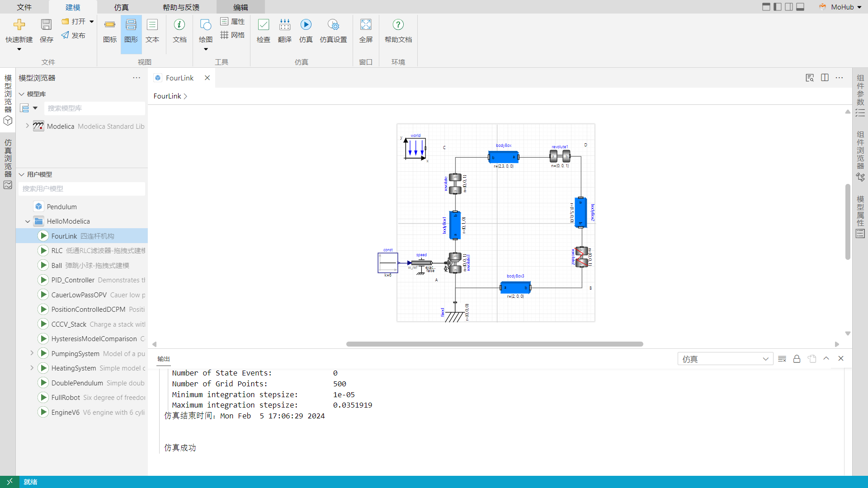Select the PID_Controller model
Viewport: 868px width, 488px height.
click(x=82, y=280)
